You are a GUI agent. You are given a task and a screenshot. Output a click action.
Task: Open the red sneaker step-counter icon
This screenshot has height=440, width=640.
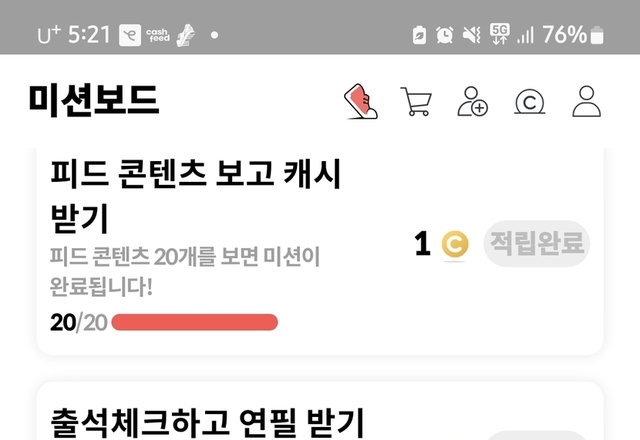point(361,101)
